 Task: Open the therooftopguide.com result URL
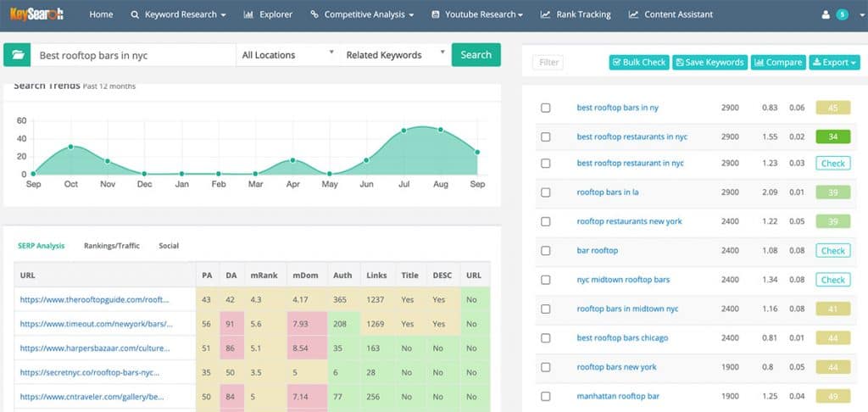94,299
